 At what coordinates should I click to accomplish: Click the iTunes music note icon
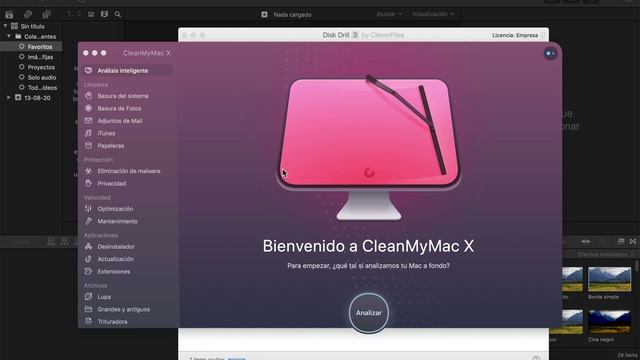click(89, 133)
